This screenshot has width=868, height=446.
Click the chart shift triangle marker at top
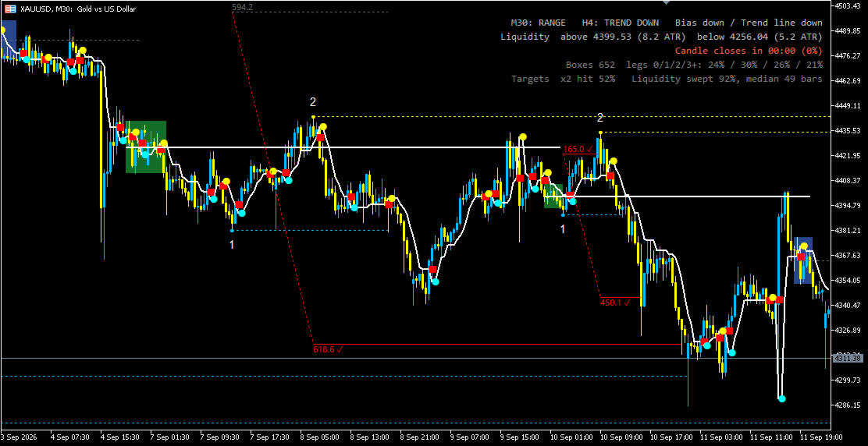[x=667, y=3]
